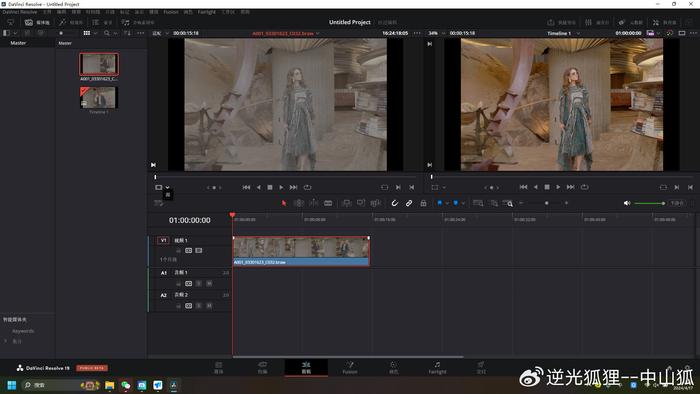Click the Custom Zoom icon
700x394 pixels.
[x=508, y=203]
